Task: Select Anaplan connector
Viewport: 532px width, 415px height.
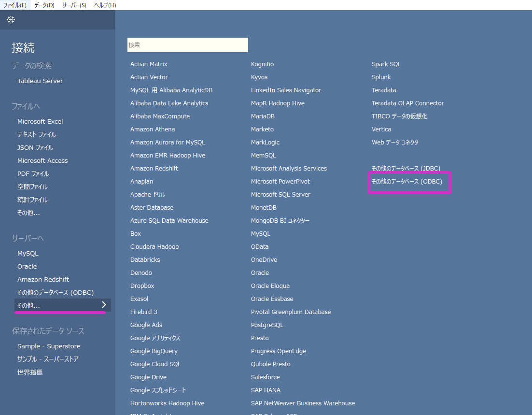Action: (x=141, y=182)
